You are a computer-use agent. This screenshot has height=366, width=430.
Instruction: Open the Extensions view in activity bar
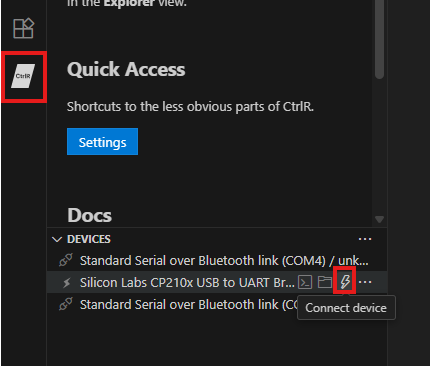click(23, 28)
